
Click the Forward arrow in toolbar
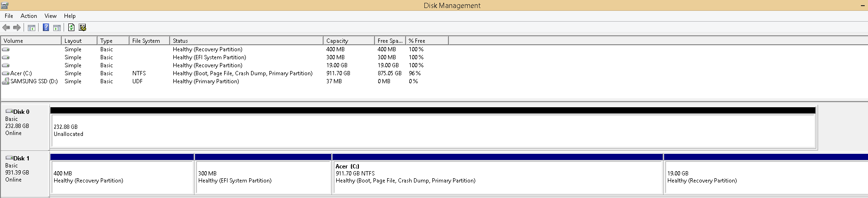coord(17,27)
